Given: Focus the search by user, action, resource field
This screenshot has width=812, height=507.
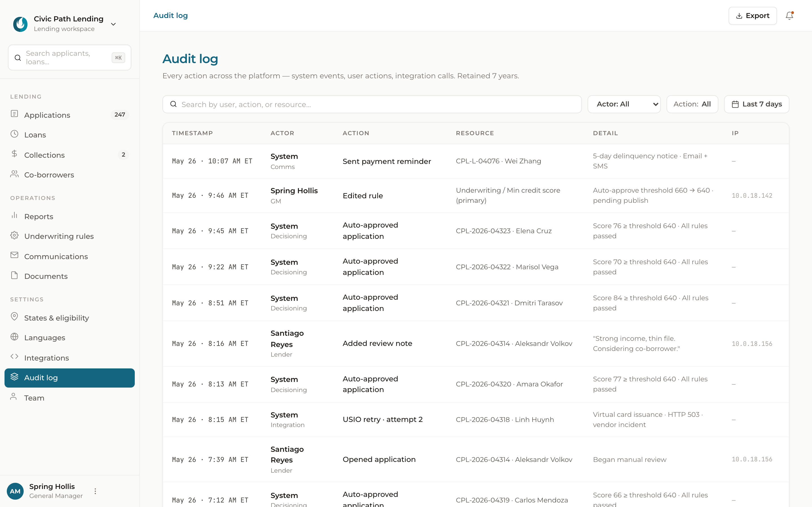Looking at the screenshot, I should (372, 104).
